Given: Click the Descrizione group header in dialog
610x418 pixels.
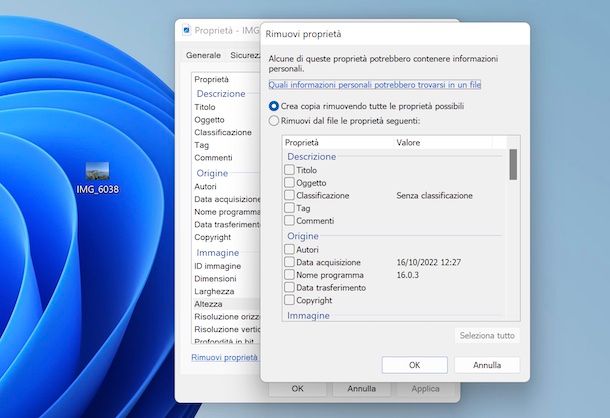Looking at the screenshot, I should click(x=311, y=156).
